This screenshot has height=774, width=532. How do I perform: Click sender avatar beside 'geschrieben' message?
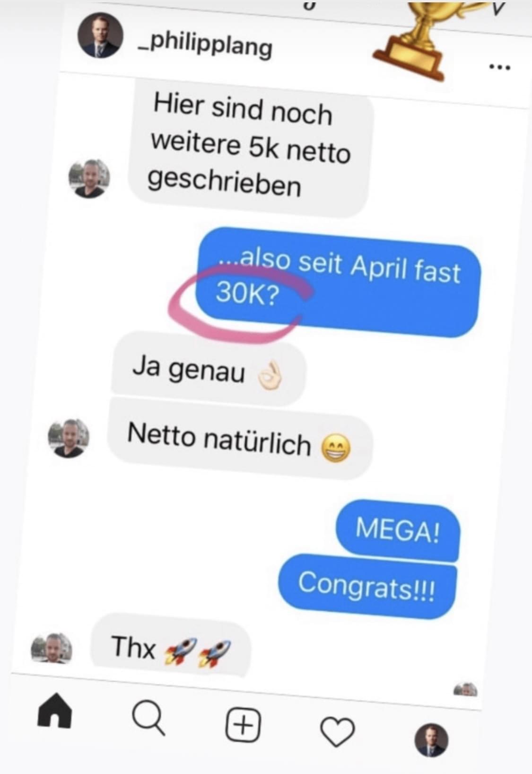pyautogui.click(x=89, y=179)
